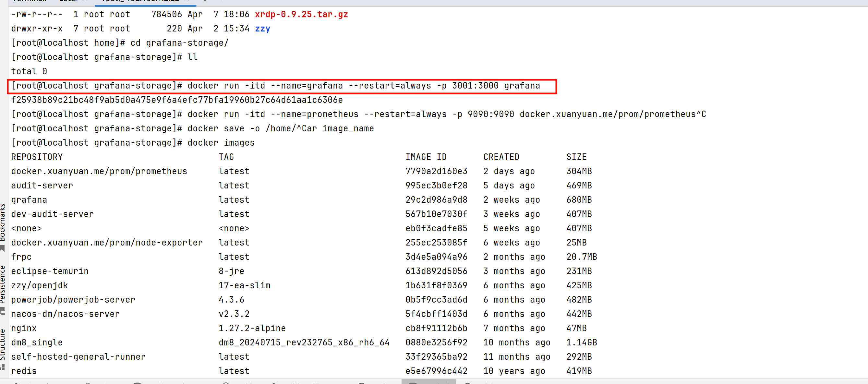Click the dm8_single repository entry

coord(37,342)
